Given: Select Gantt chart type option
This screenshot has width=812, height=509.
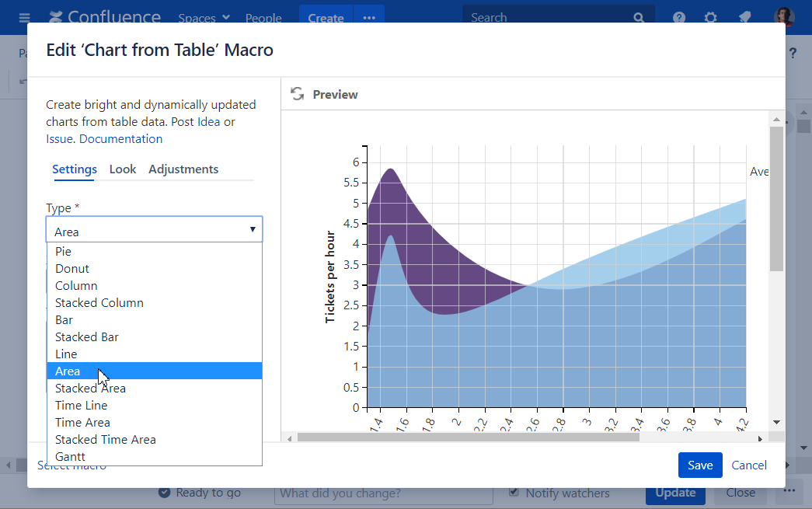Looking at the screenshot, I should [x=71, y=457].
